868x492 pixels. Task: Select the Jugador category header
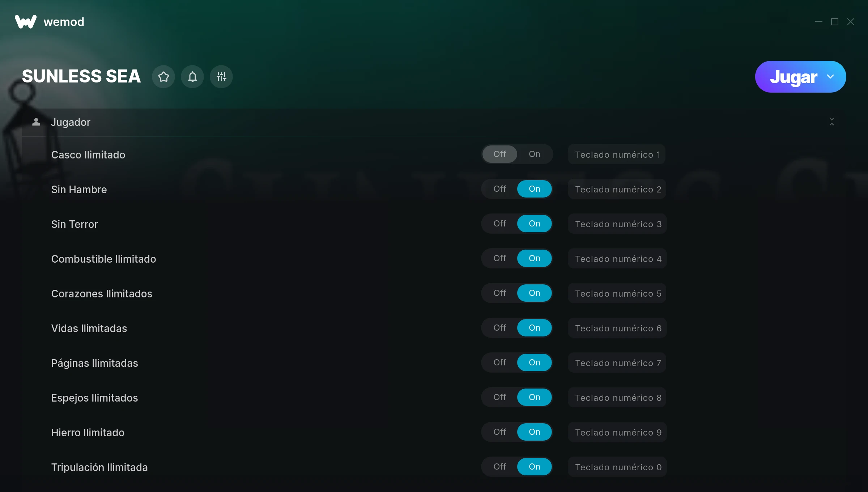pos(434,122)
